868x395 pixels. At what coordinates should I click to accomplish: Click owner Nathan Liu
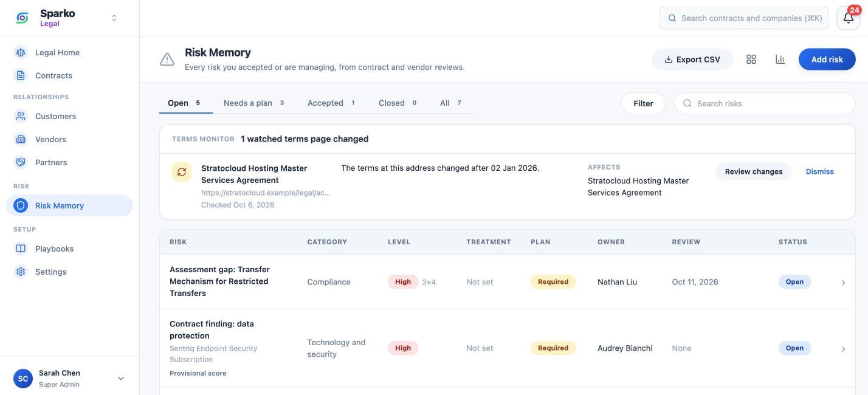click(x=617, y=282)
